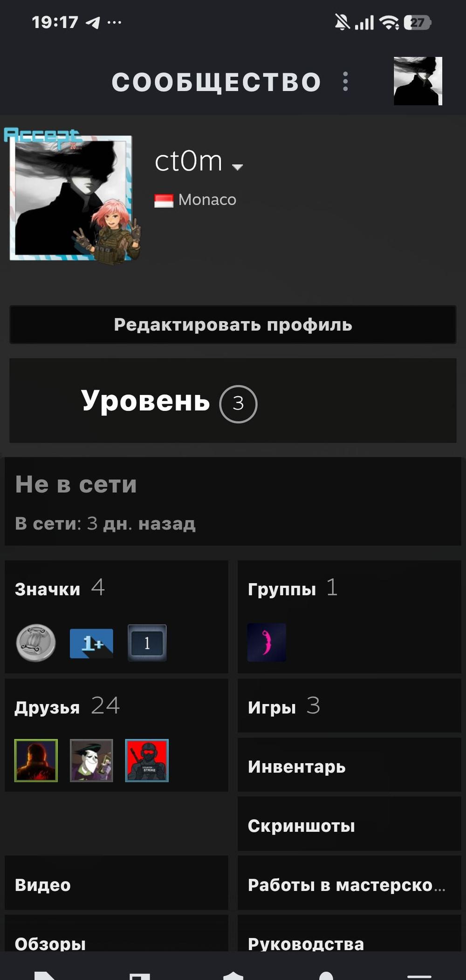Screen dimensions: 466x980
Task: Open Работы в мастерской section
Action: click(349, 883)
